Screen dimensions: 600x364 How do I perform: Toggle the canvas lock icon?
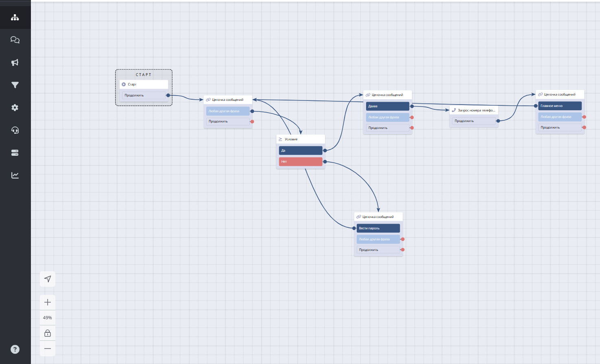48,333
